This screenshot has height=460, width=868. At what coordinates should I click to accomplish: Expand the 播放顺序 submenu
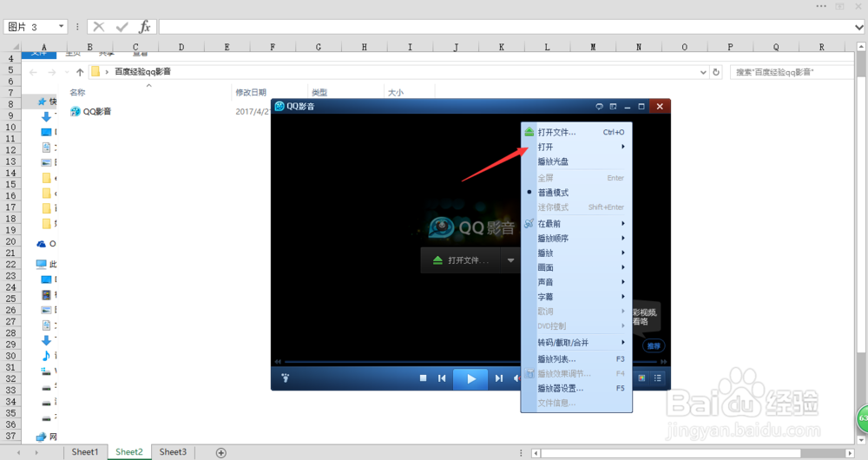point(576,239)
